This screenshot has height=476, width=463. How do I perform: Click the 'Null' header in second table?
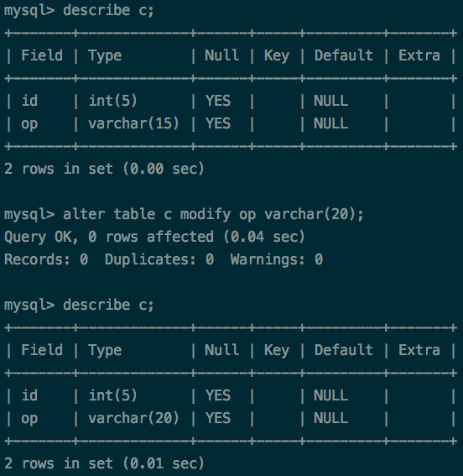click(221, 350)
